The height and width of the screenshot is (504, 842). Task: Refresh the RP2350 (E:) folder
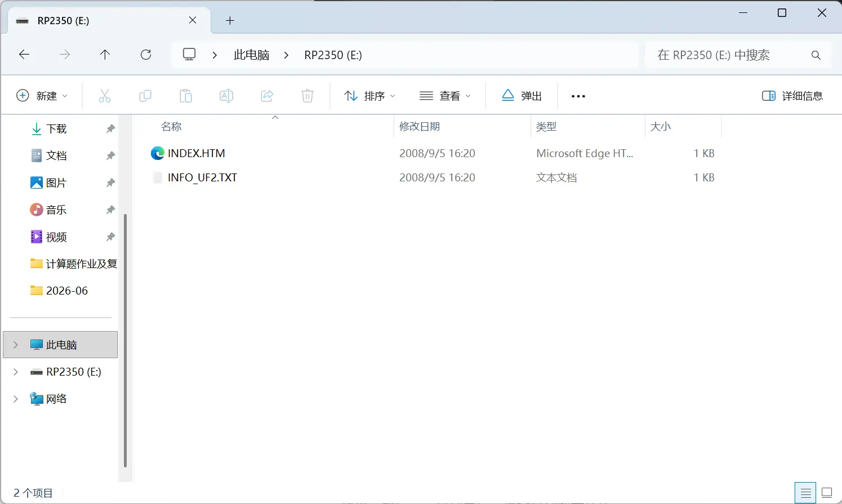(146, 55)
